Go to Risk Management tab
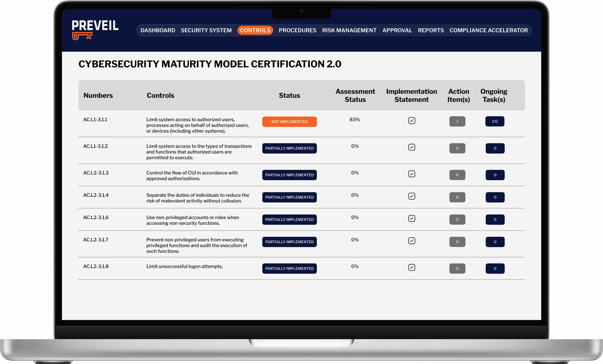603x364 pixels. coord(349,30)
